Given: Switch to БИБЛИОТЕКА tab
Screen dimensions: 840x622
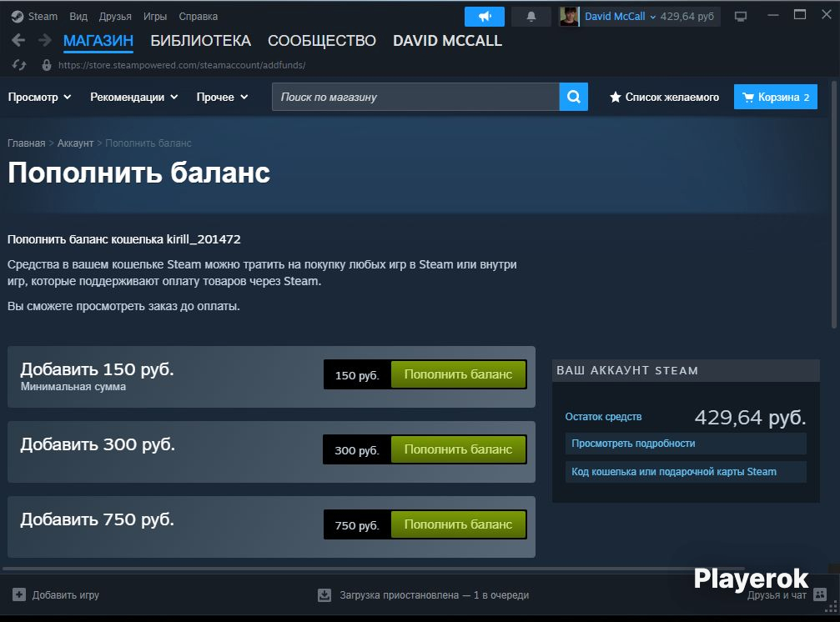Looking at the screenshot, I should pos(200,41).
